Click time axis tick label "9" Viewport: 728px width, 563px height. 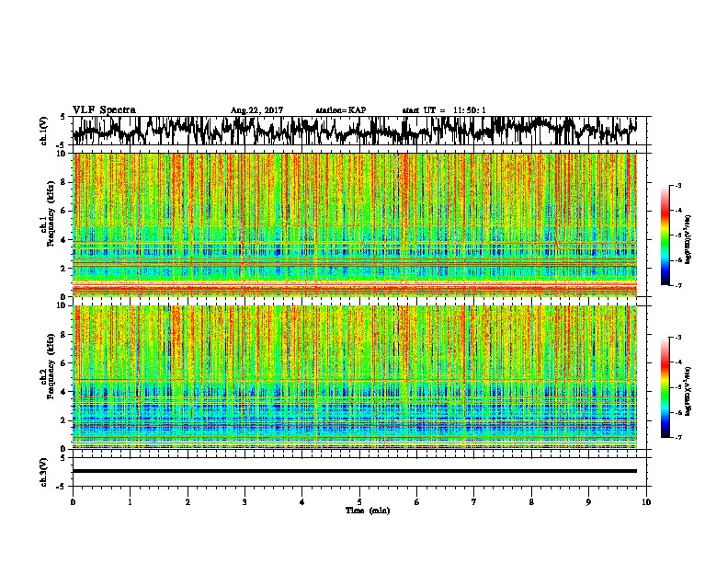click(588, 502)
